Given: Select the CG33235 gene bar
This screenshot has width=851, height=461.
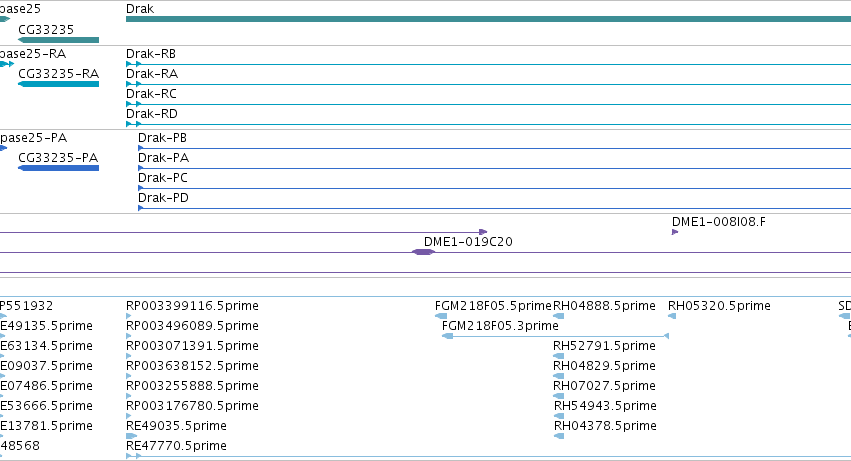Looking at the screenshot, I should pos(59,40).
